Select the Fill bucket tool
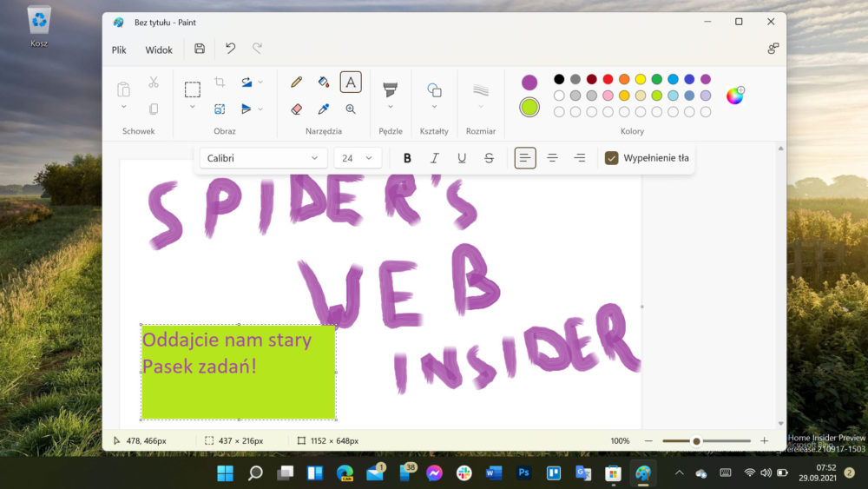The image size is (868, 489). point(323,82)
